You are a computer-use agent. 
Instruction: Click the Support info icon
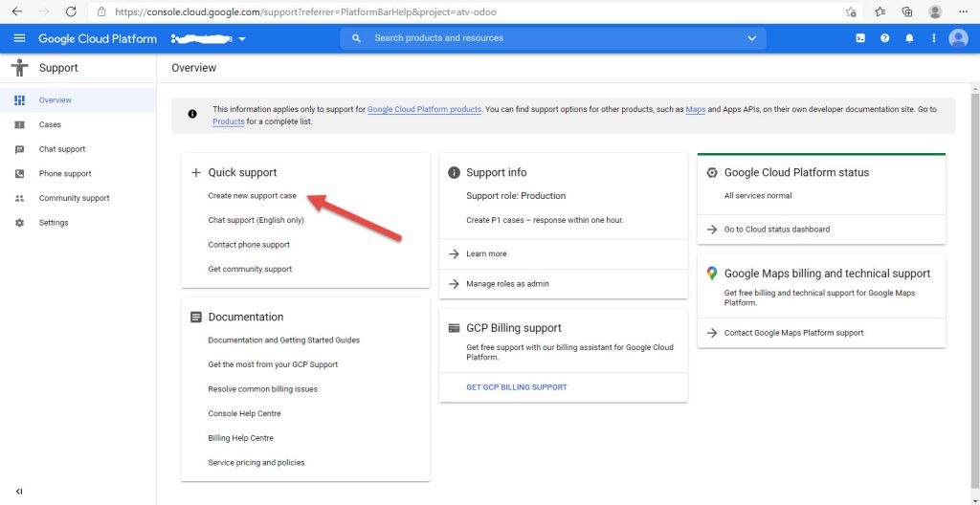[454, 172]
